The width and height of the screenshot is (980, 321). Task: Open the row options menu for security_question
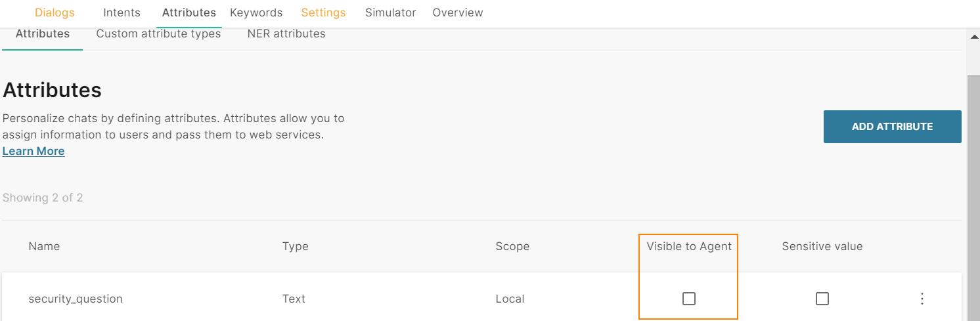click(x=922, y=299)
